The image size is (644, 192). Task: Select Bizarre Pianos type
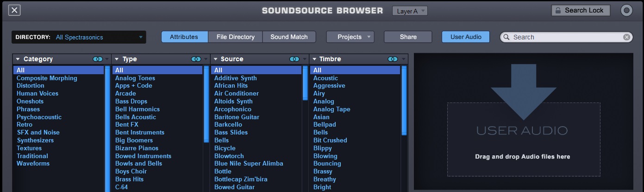pyautogui.click(x=137, y=148)
